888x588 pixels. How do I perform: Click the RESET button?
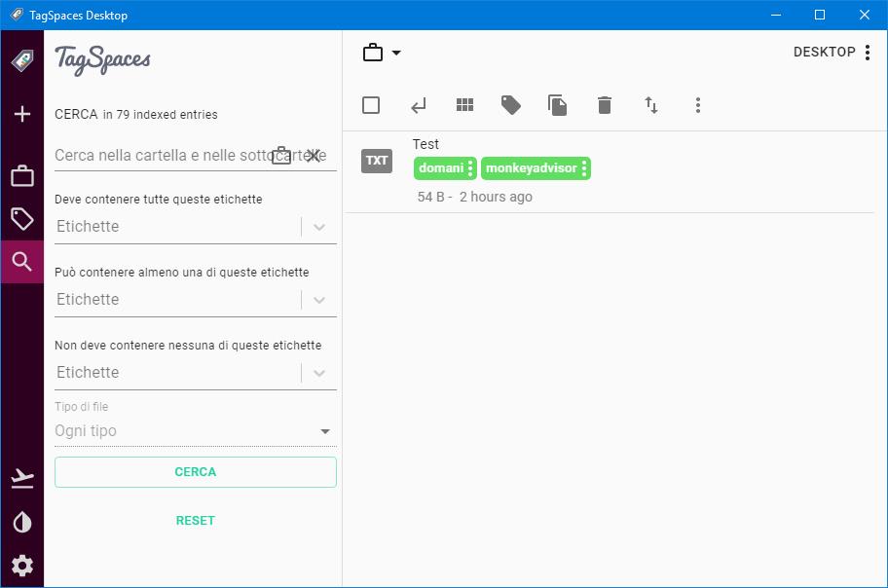(196, 521)
